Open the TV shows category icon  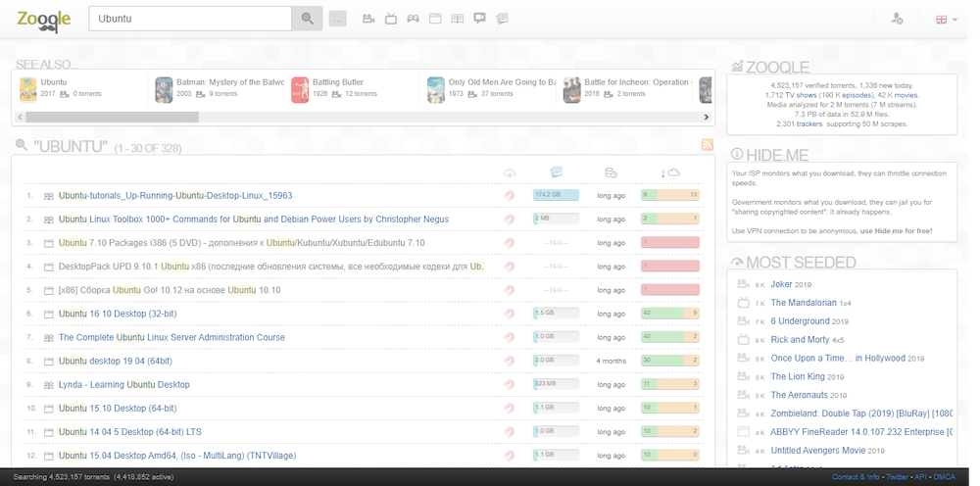point(391,19)
